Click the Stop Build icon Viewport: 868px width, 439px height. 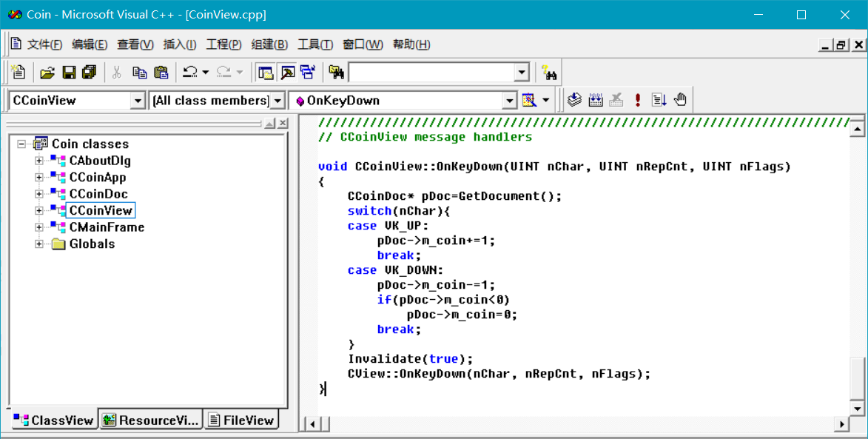616,100
